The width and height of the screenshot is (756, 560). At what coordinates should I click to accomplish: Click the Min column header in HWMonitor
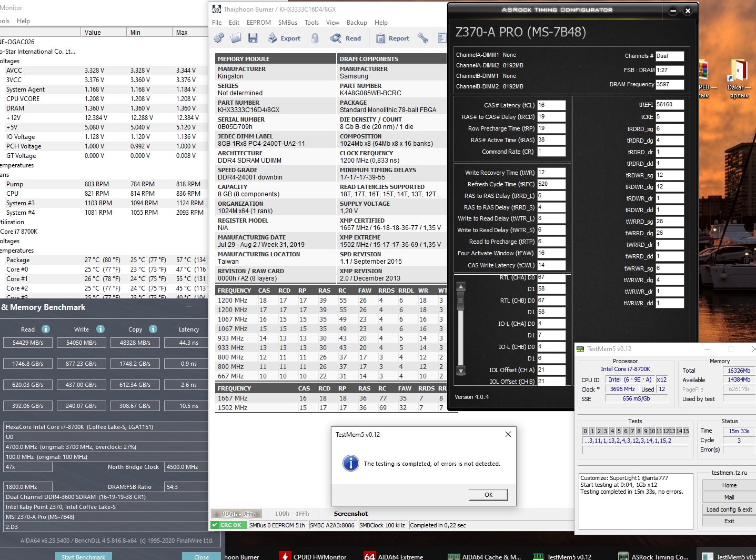tap(150, 33)
